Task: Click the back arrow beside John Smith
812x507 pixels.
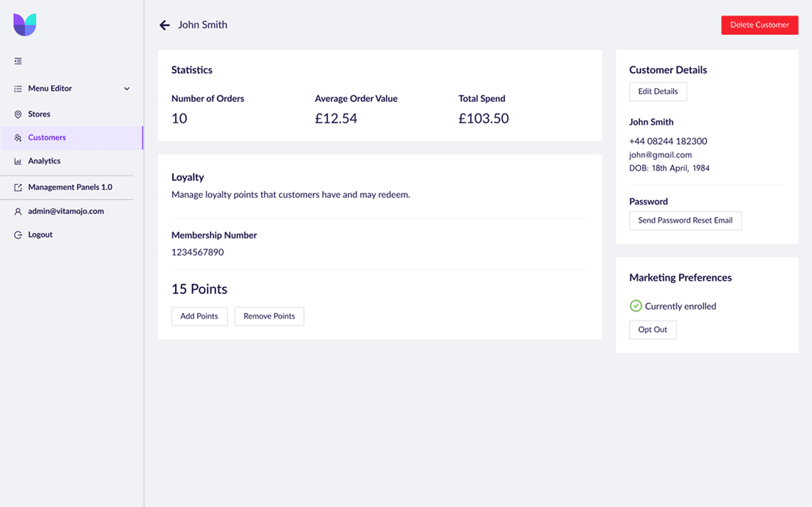Action: click(x=165, y=25)
